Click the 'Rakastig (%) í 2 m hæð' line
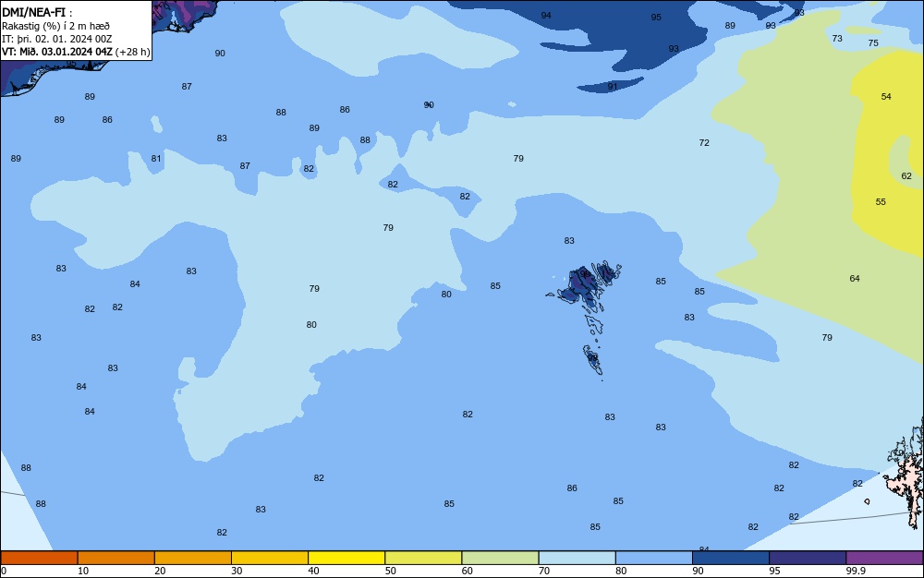Screen dimensions: 924x578 click(x=56, y=26)
